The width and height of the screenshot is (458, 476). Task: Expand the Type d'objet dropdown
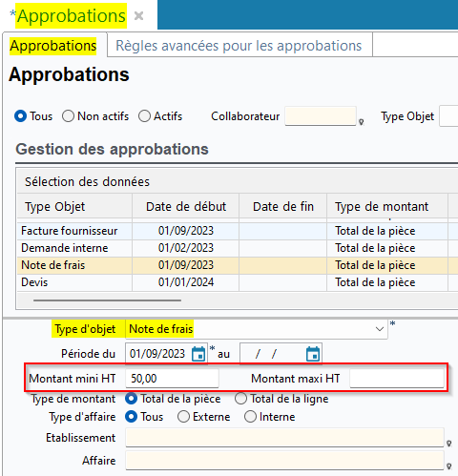tap(380, 329)
